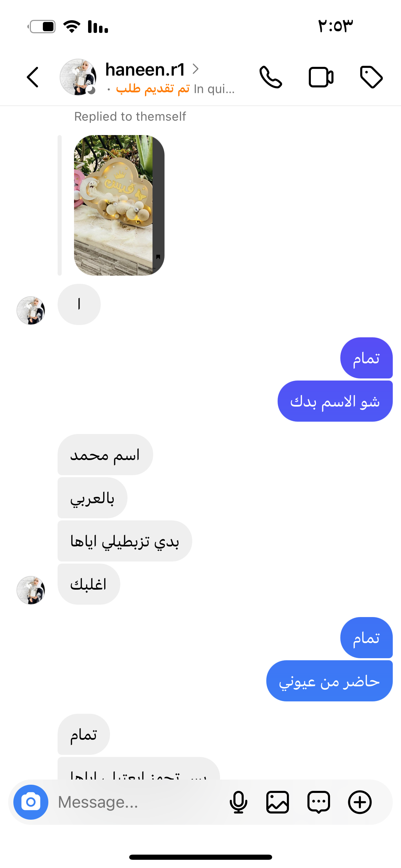The width and height of the screenshot is (401, 868).
Task: Tap the microphone voice message icon
Action: [x=238, y=802]
